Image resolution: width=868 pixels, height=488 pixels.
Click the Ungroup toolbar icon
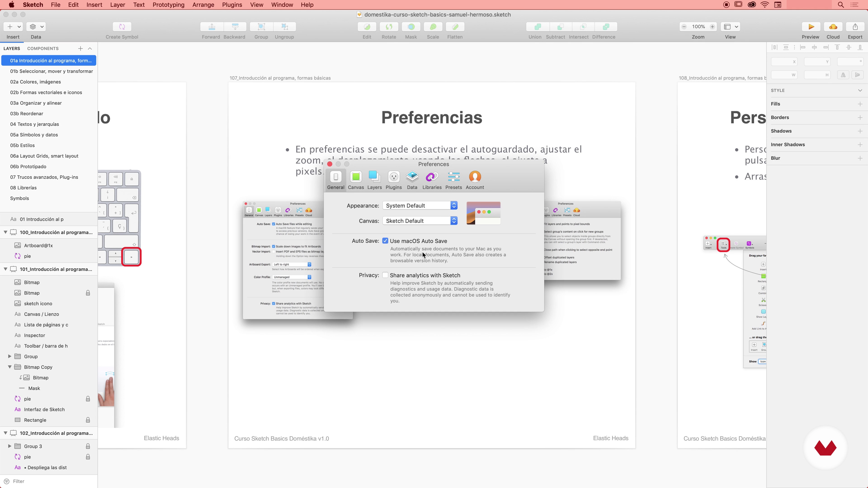(x=284, y=27)
